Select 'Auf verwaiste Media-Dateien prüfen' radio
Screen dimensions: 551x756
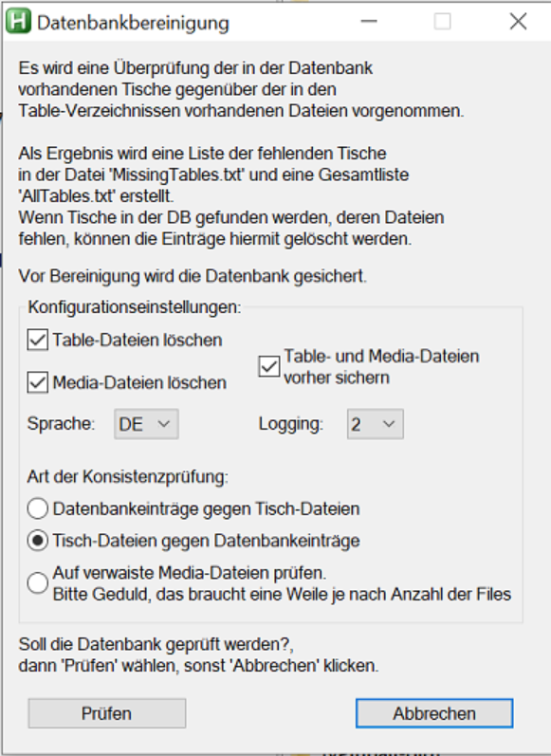click(x=38, y=583)
